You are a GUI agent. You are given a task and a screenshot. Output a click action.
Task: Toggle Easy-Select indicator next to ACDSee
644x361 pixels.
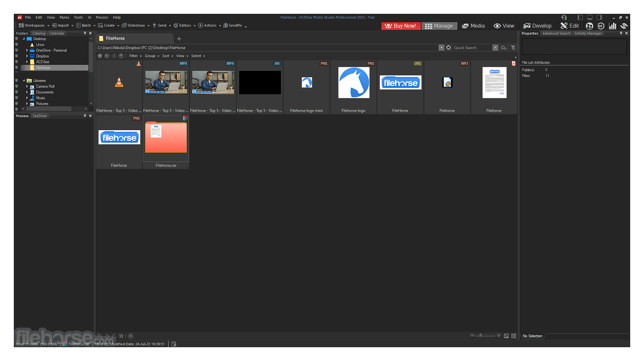tap(17, 62)
